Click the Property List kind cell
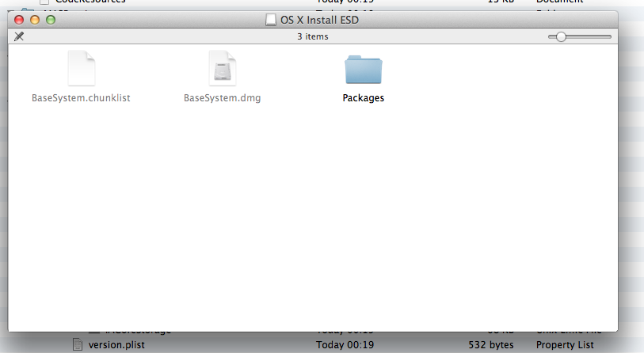Image resolution: width=644 pixels, height=353 pixels. click(565, 345)
